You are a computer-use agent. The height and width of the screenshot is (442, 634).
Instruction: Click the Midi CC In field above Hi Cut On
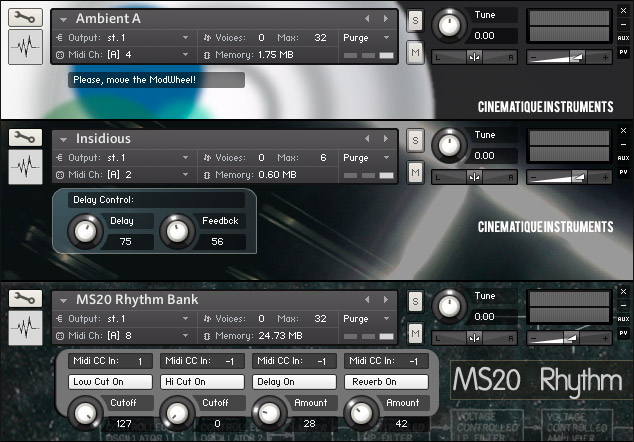pos(203,361)
